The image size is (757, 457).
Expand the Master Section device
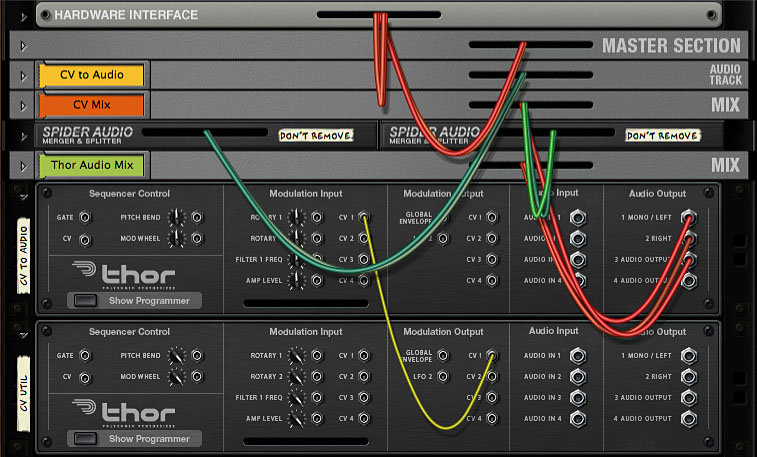[22, 46]
